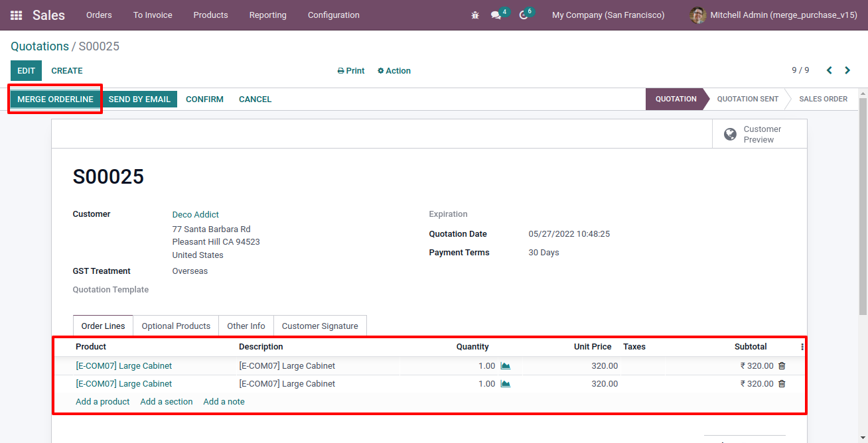Click Mitchell Admin avatar picture
Screen dimensions: 868x443
pos(697,15)
